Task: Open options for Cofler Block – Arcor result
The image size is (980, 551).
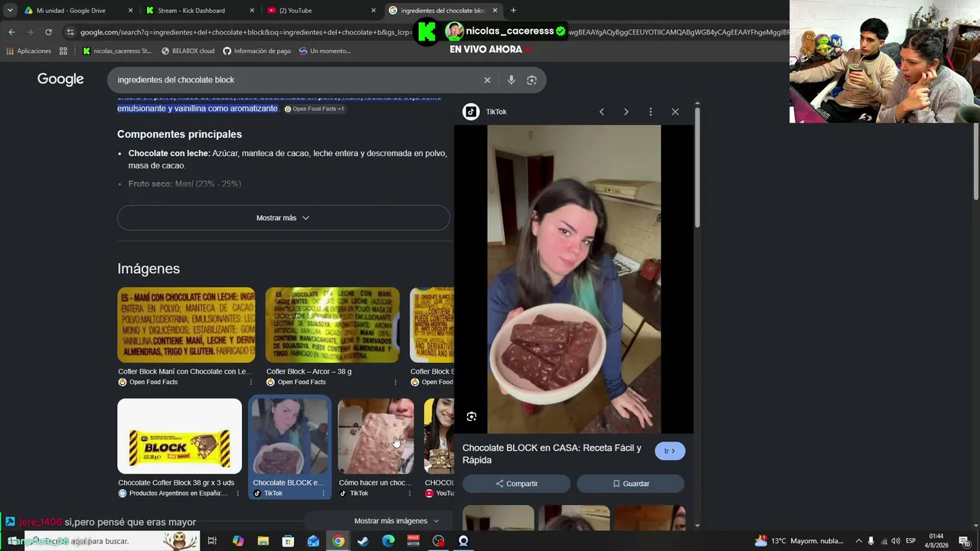Action: tap(395, 382)
